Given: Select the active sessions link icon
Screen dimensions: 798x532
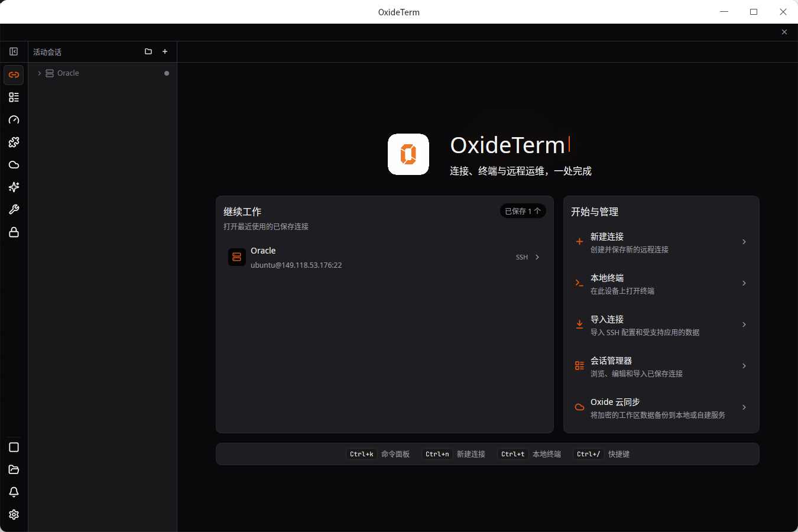Looking at the screenshot, I should (x=14, y=75).
